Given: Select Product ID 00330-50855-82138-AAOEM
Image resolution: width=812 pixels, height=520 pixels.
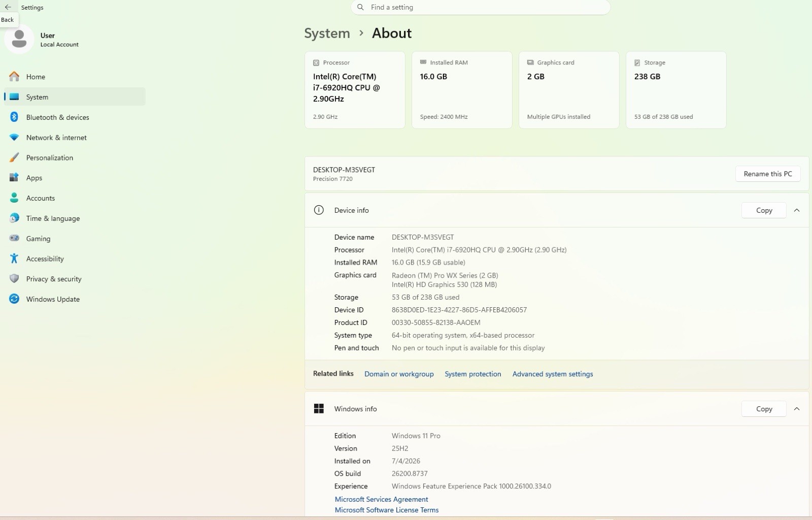Looking at the screenshot, I should pyautogui.click(x=436, y=322).
